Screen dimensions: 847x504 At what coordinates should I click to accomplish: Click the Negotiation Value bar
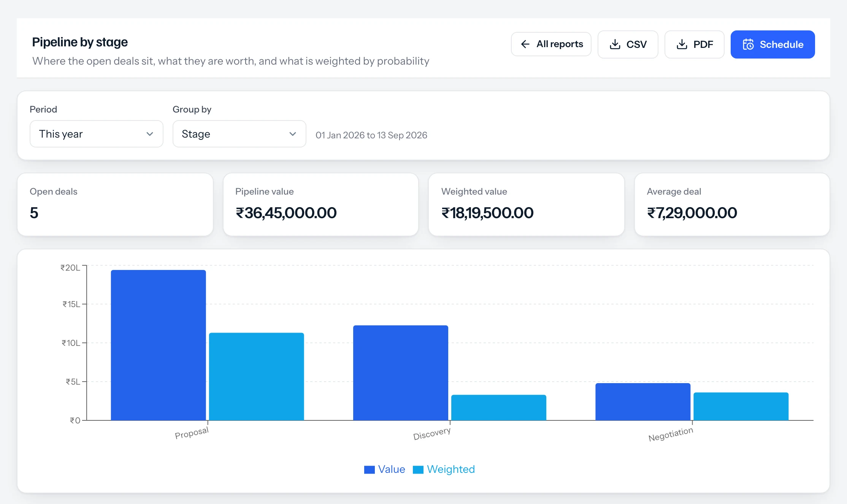pyautogui.click(x=643, y=402)
